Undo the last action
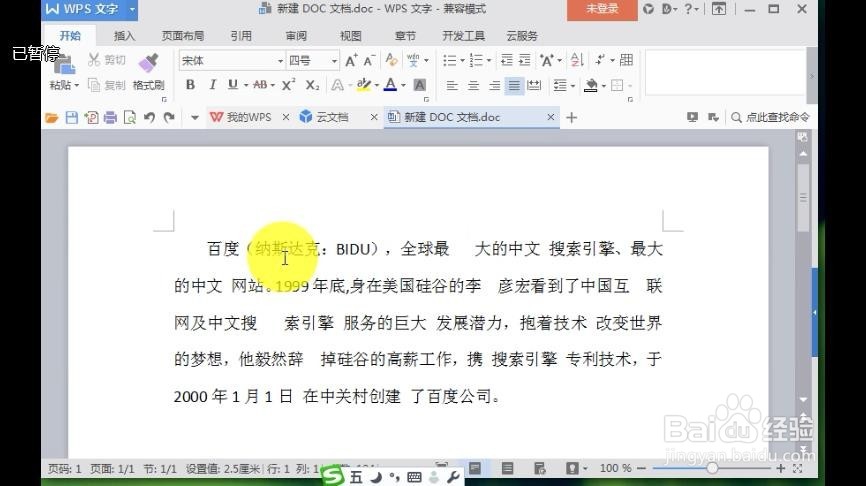The height and width of the screenshot is (486, 866). 149,117
